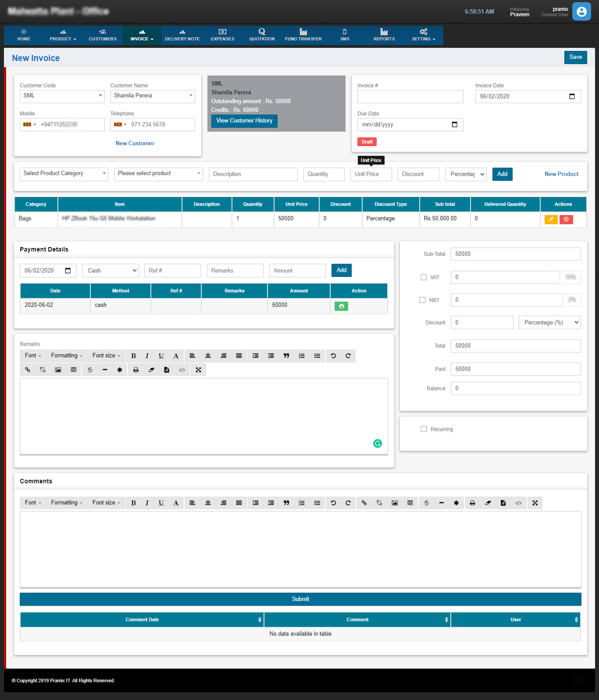Click the Submit button under Comments
Screen dimensions: 599x700
(x=300, y=599)
